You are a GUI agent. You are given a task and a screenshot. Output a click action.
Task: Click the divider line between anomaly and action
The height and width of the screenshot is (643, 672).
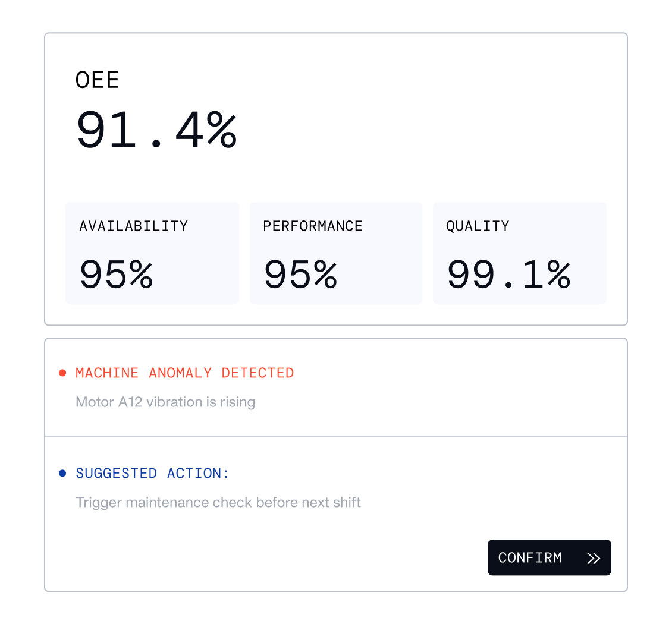click(336, 437)
